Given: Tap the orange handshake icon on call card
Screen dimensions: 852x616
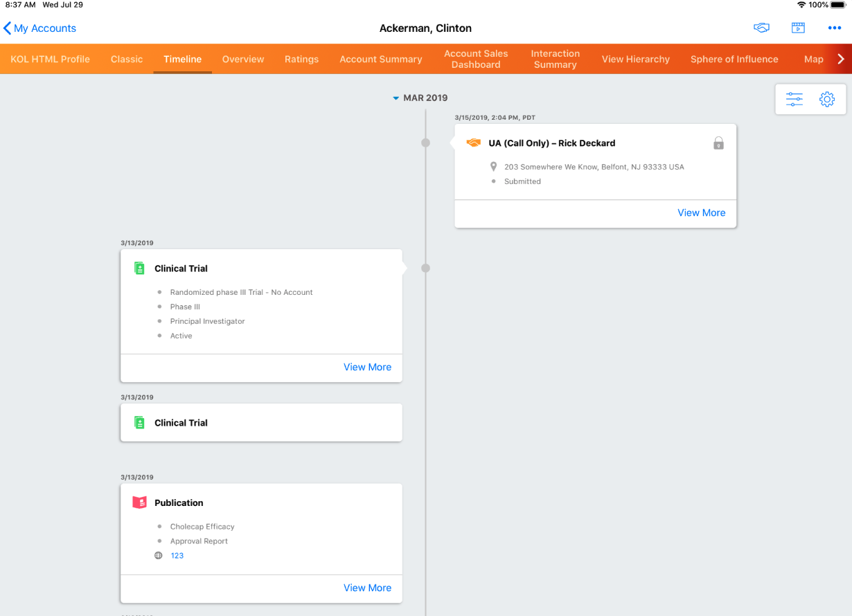Looking at the screenshot, I should tap(474, 143).
